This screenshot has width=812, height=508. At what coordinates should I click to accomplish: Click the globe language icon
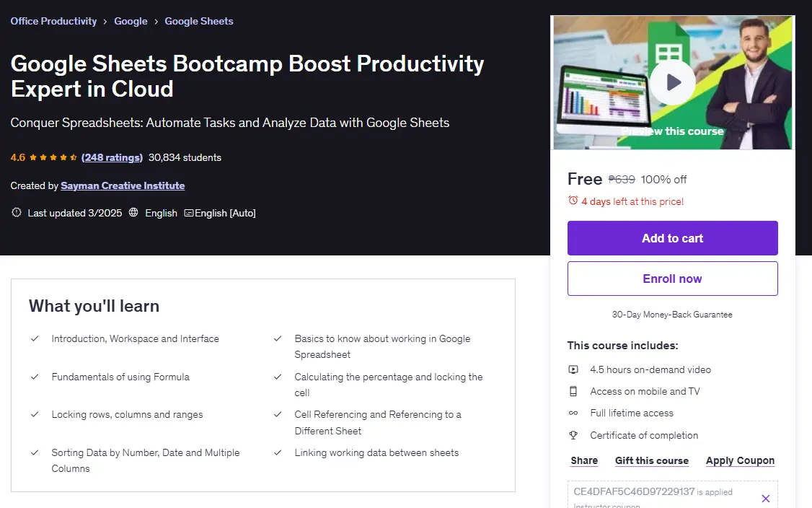133,213
